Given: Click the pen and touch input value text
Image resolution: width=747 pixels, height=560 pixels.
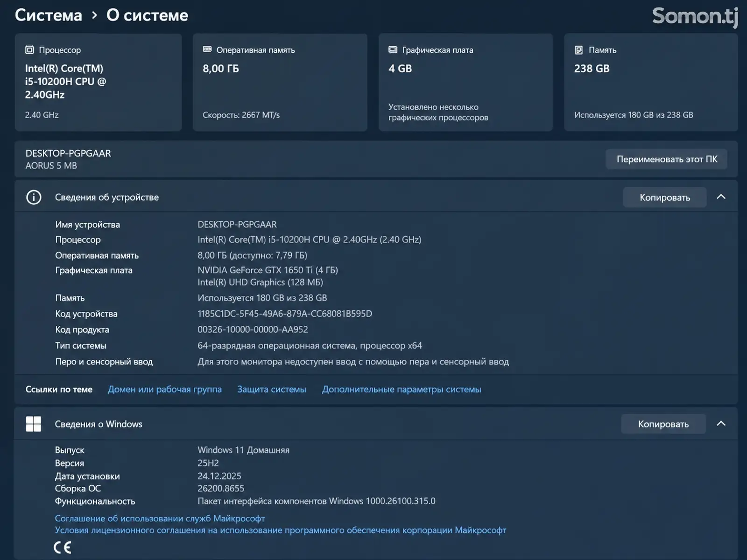Looking at the screenshot, I should click(x=353, y=362).
